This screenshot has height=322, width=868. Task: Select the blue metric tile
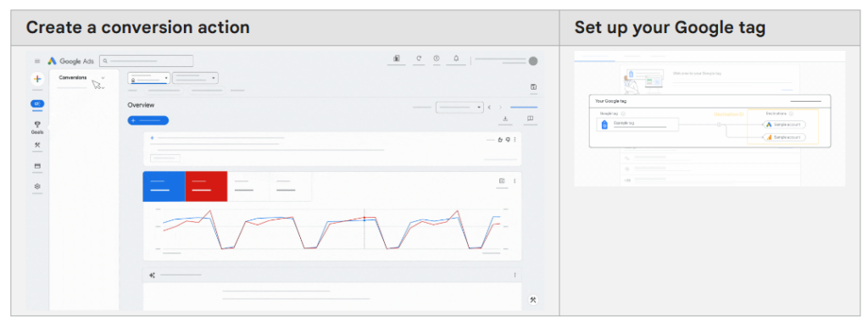tap(164, 186)
